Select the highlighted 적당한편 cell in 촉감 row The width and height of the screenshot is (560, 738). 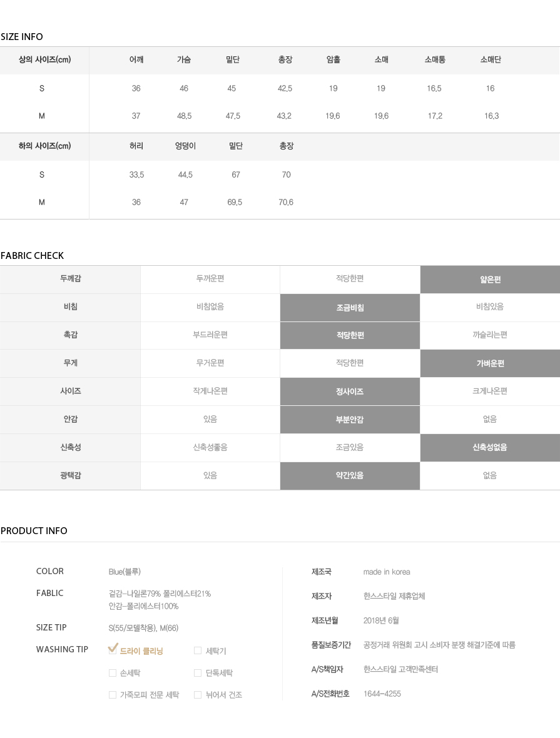pos(350,336)
